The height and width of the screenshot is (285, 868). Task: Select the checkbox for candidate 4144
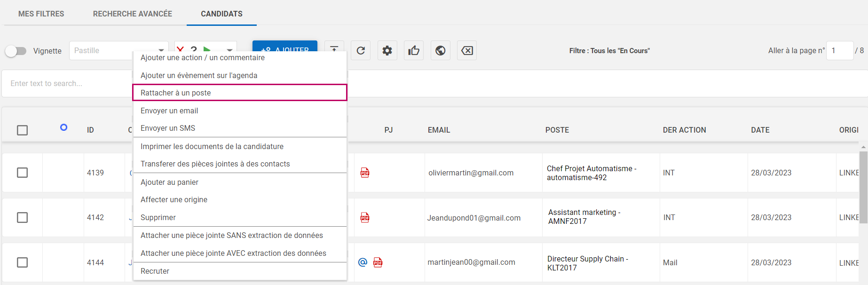click(x=22, y=262)
